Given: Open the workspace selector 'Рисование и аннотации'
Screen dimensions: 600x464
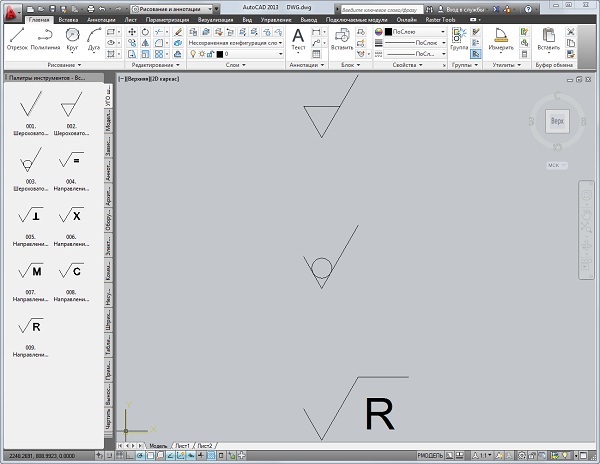Looking at the screenshot, I should (x=173, y=7).
